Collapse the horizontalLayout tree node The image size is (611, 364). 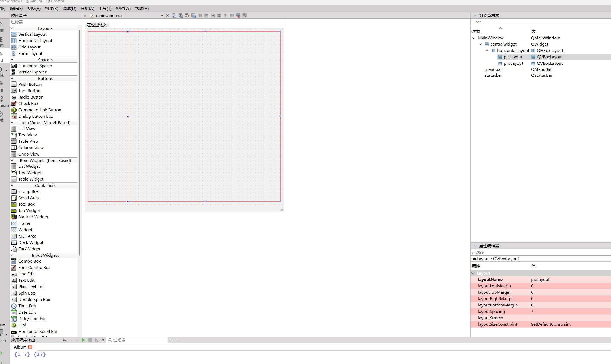coord(487,51)
